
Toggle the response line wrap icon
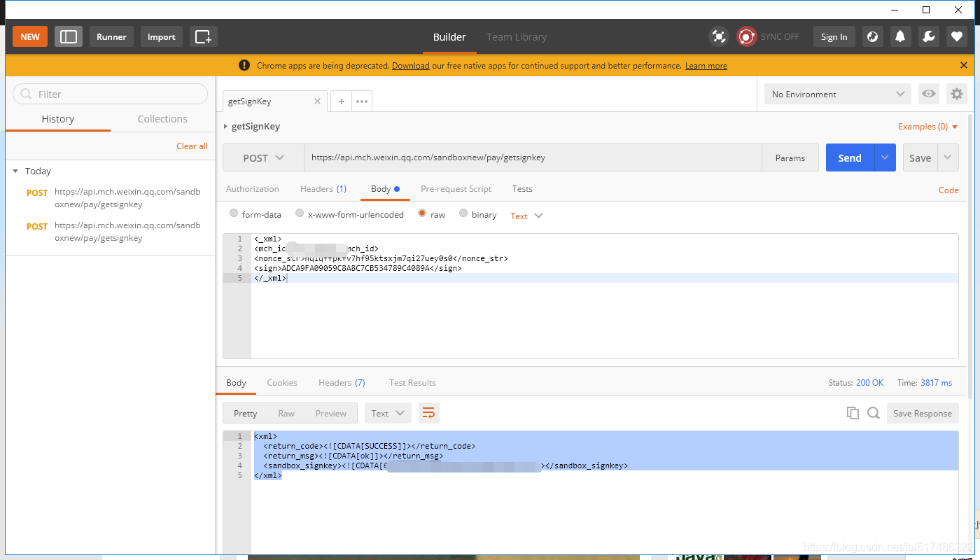tap(428, 413)
